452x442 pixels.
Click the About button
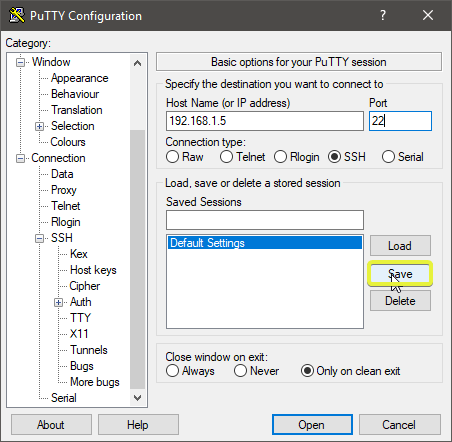point(51,425)
